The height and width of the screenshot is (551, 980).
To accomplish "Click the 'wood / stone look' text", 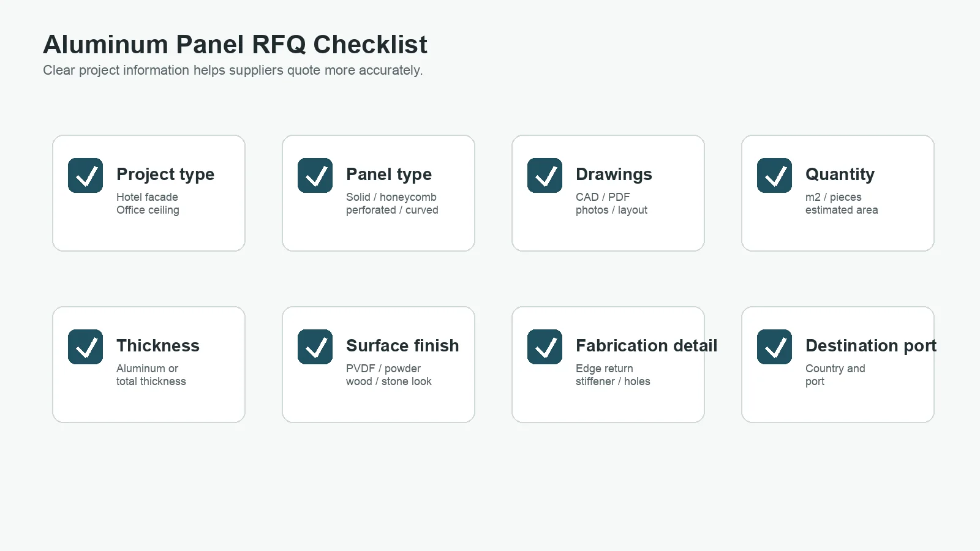I will coord(388,381).
